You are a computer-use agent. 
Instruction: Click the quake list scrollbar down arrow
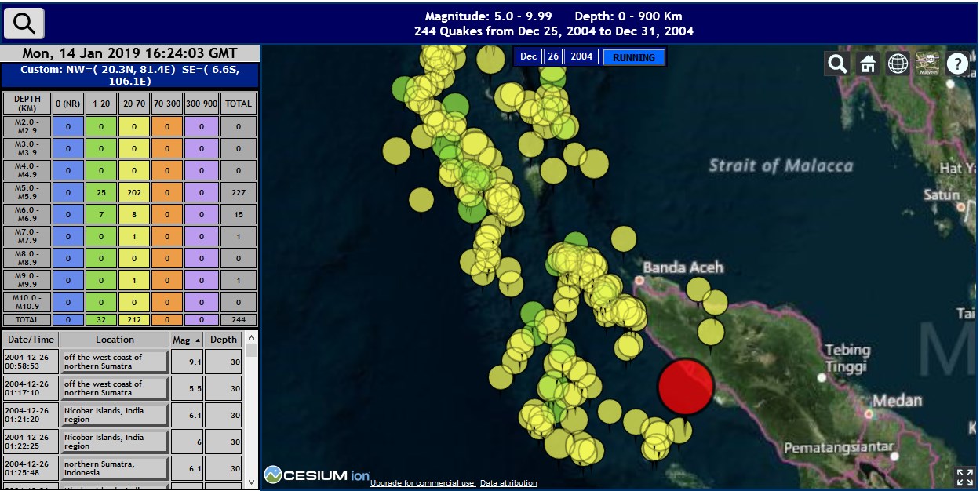(252, 482)
